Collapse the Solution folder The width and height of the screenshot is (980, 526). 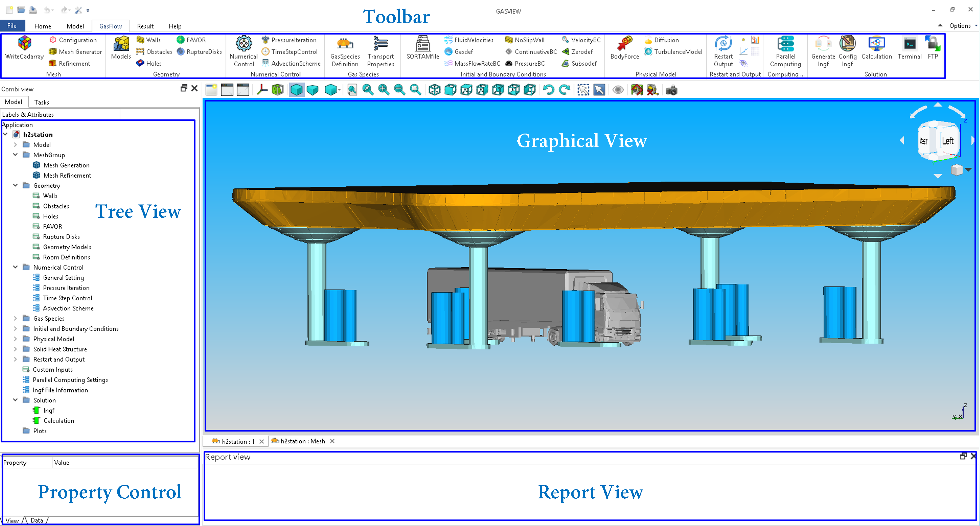coord(15,400)
